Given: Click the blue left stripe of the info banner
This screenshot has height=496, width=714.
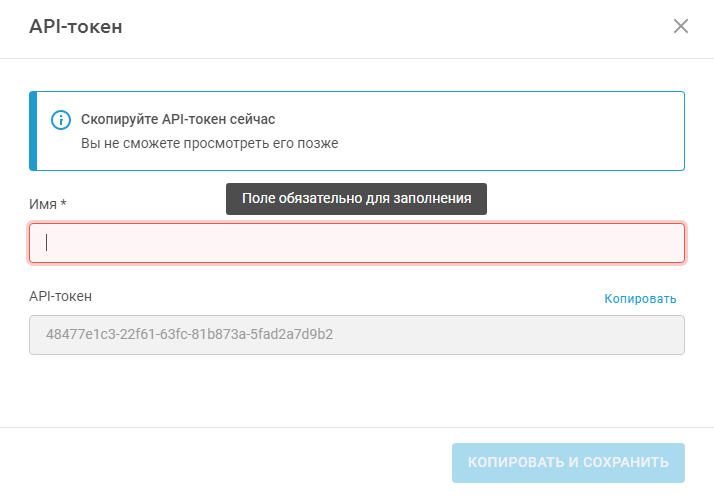Looking at the screenshot, I should (x=33, y=131).
